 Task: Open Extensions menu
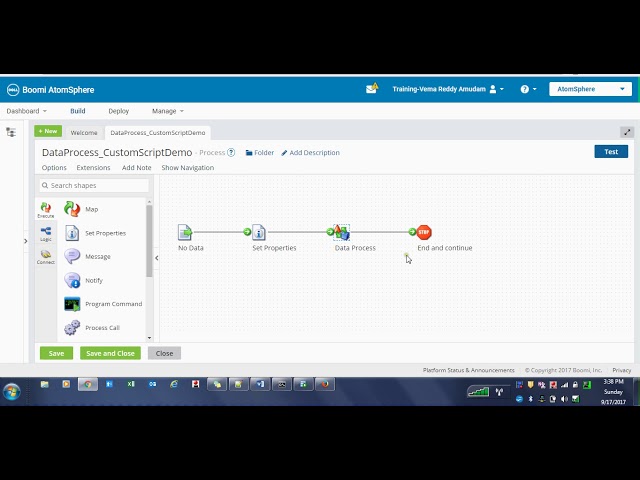click(x=93, y=168)
